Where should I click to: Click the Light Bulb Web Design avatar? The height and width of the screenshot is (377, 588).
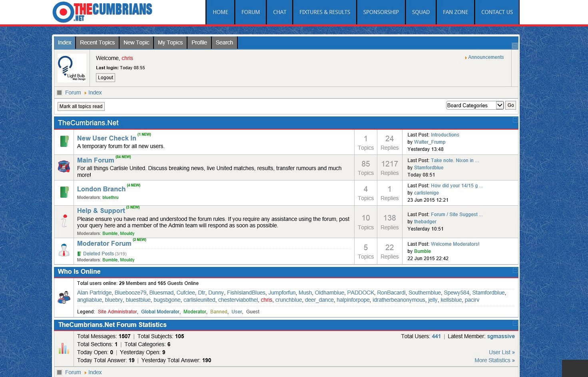click(72, 68)
